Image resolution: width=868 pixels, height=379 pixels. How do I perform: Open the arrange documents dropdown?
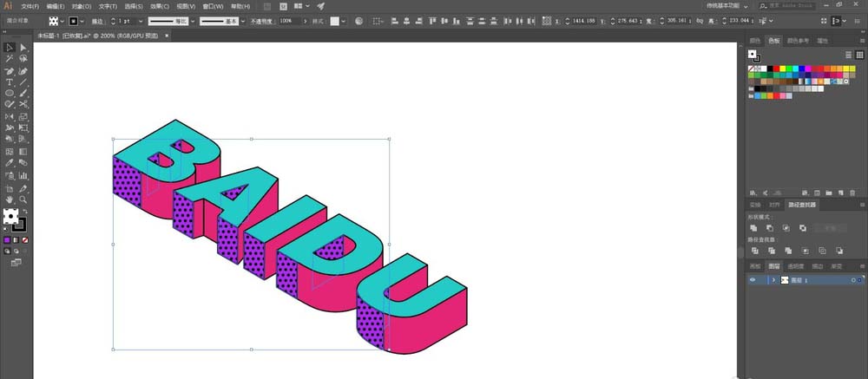pyautogui.click(x=302, y=6)
